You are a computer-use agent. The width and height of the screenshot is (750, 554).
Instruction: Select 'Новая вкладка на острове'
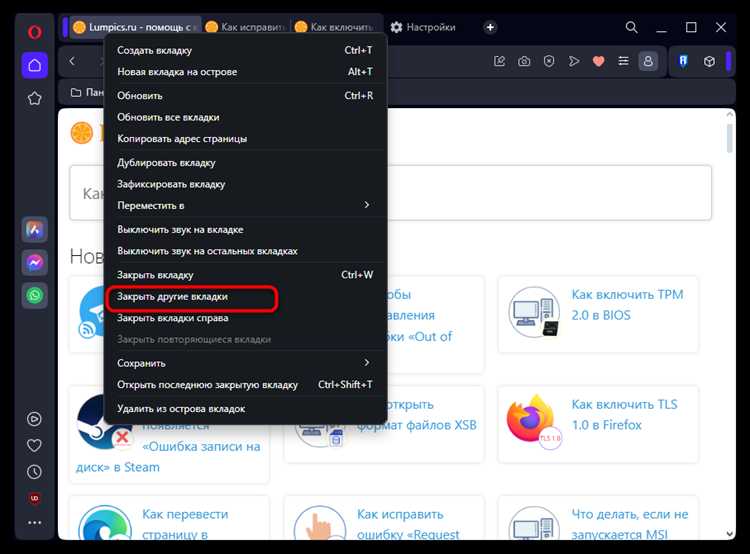pyautogui.click(x=245, y=72)
